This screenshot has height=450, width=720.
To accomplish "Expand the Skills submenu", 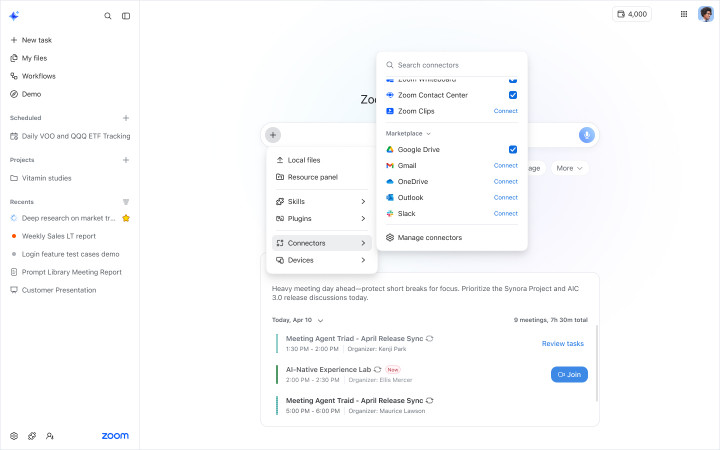I will point(321,201).
